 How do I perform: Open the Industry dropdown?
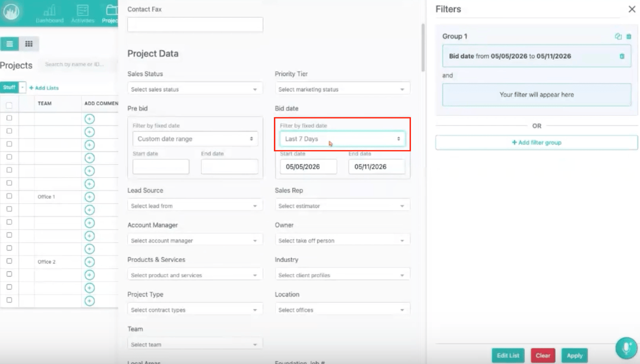click(x=342, y=275)
